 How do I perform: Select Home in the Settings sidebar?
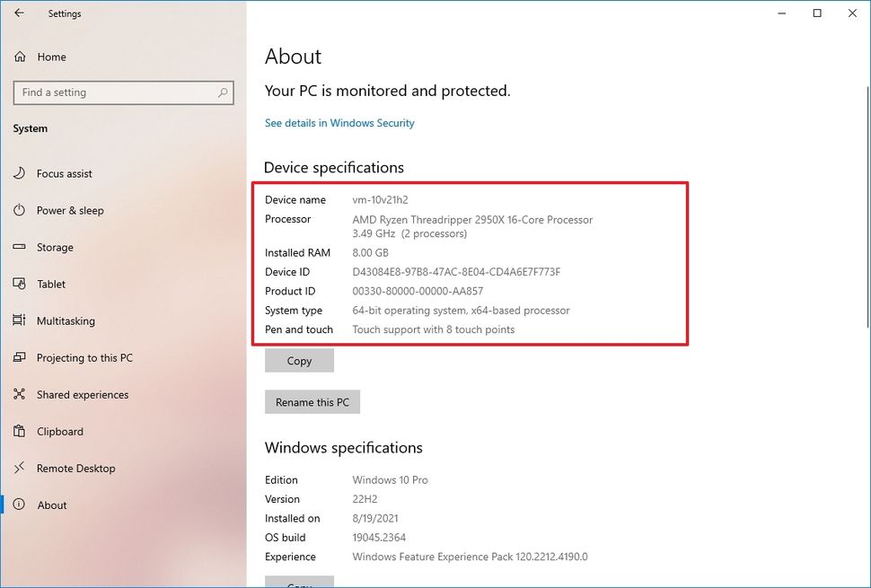[52, 57]
